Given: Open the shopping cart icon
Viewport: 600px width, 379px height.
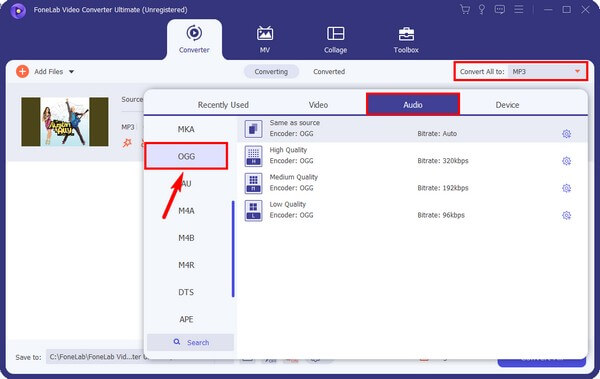Looking at the screenshot, I should click(x=465, y=10).
